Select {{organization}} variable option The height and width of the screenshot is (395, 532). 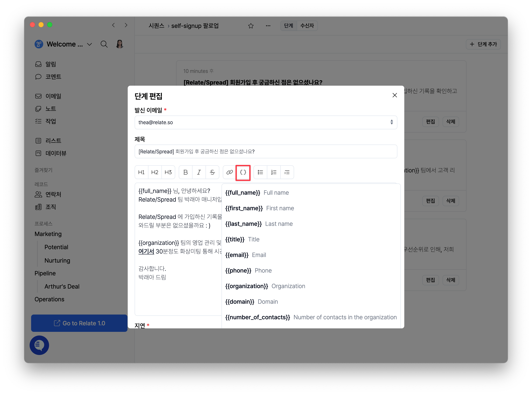311,286
